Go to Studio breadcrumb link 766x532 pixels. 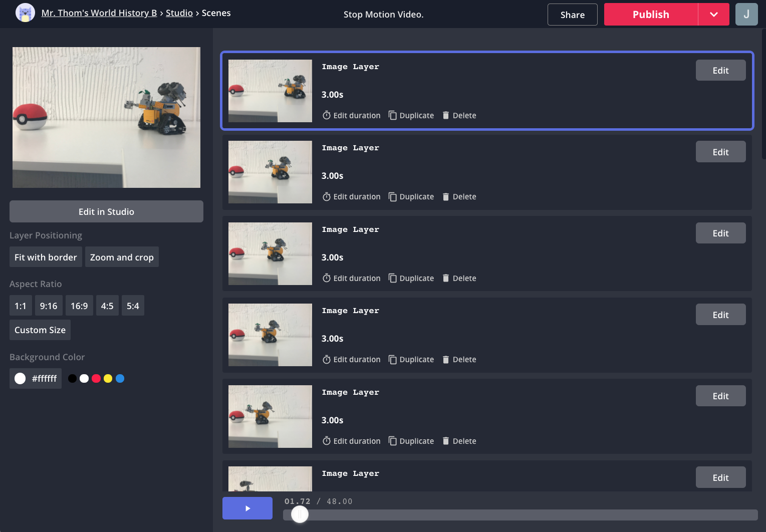[x=179, y=13]
